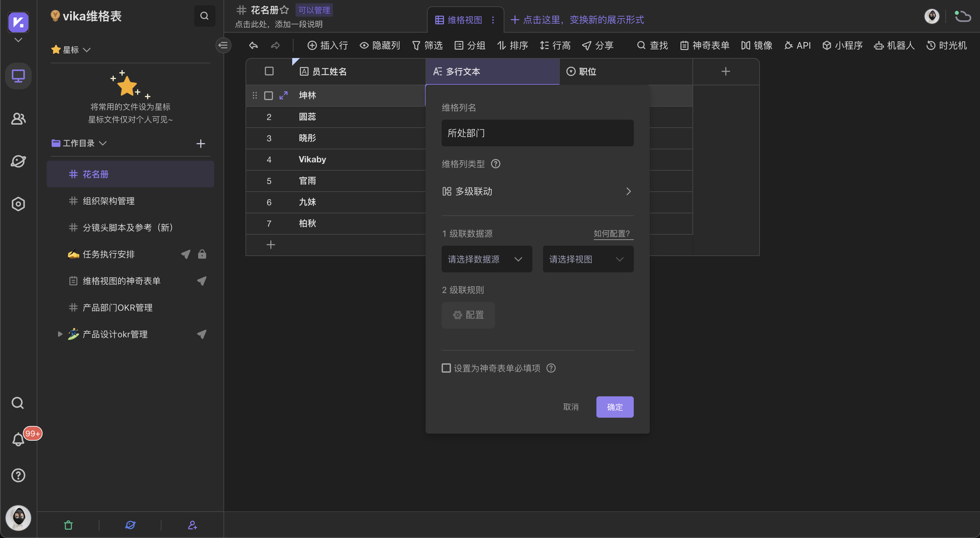This screenshot has height=538, width=980.
Task: Click the 排序 (sort) toolbar icon
Action: [512, 45]
